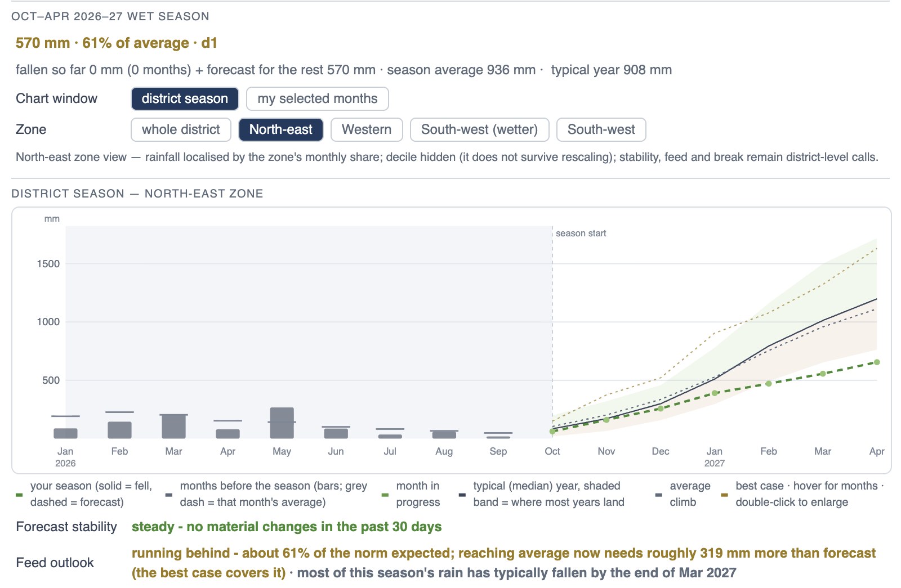Click the February 2026 rainfall bar
The image size is (901, 588).
tap(119, 430)
